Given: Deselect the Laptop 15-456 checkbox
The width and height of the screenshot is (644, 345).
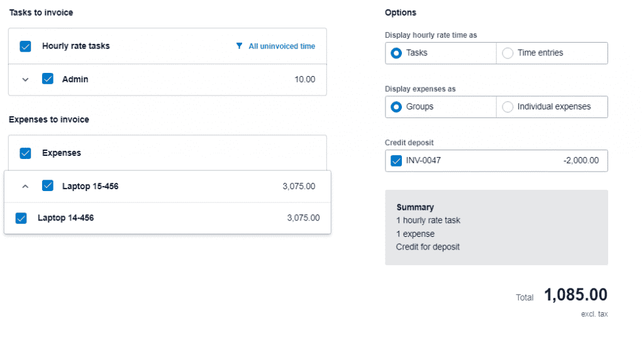Looking at the screenshot, I should coord(48,186).
